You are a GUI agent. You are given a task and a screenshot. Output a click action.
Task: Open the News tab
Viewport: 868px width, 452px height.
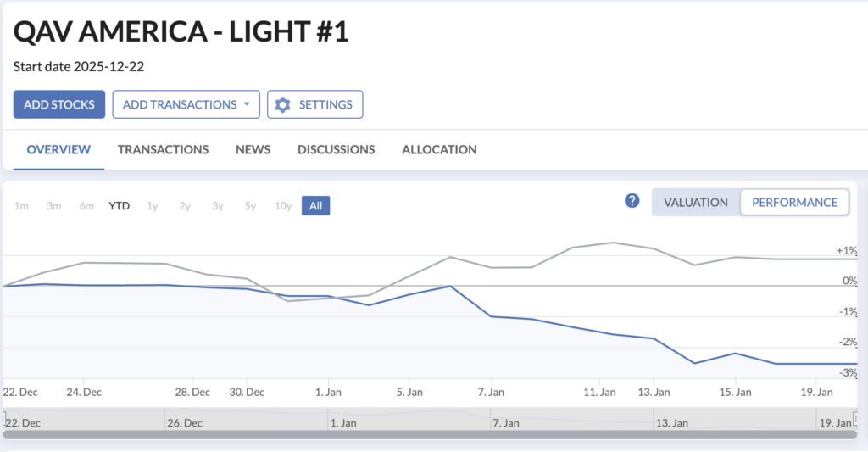coord(253,149)
